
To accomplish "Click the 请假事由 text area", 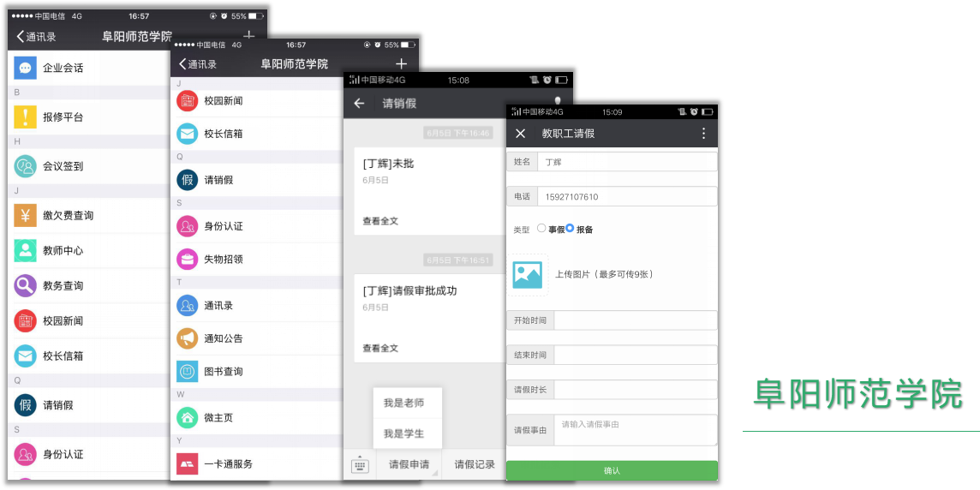I will click(636, 430).
